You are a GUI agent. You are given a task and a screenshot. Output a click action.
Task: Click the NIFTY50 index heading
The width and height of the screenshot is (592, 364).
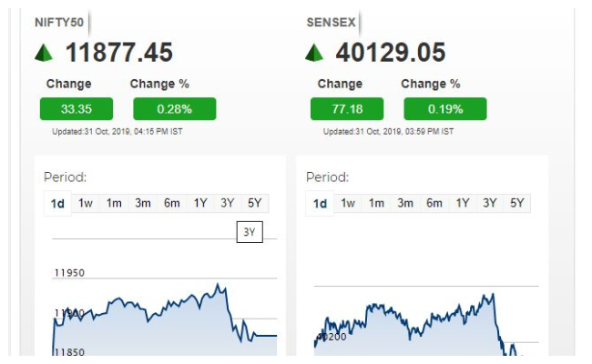pyautogui.click(x=59, y=22)
